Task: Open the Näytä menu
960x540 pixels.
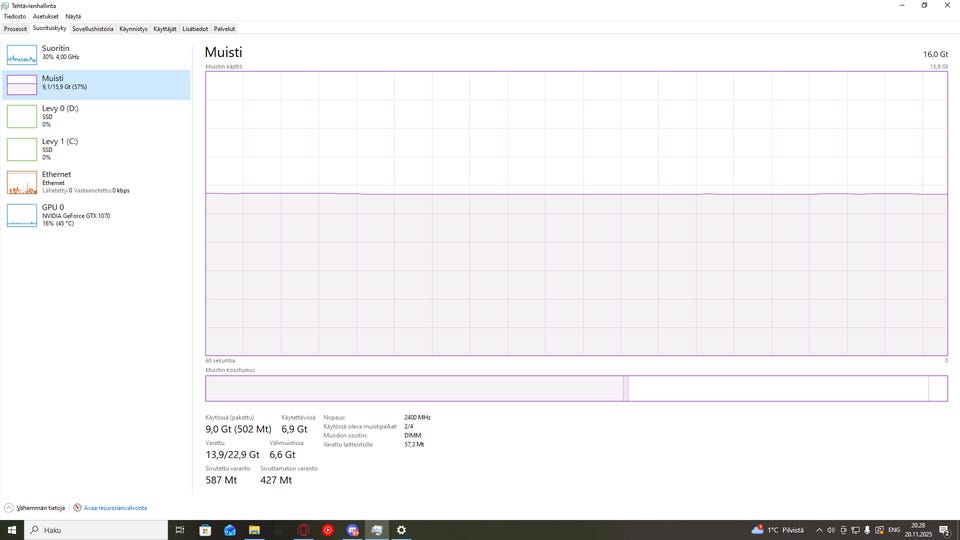Action: tap(73, 17)
